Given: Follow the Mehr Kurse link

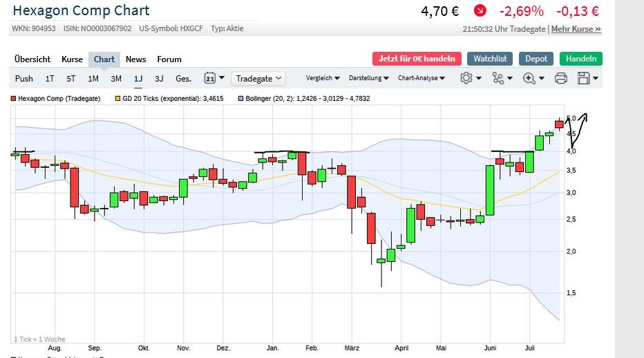Looking at the screenshot, I should 576,29.
